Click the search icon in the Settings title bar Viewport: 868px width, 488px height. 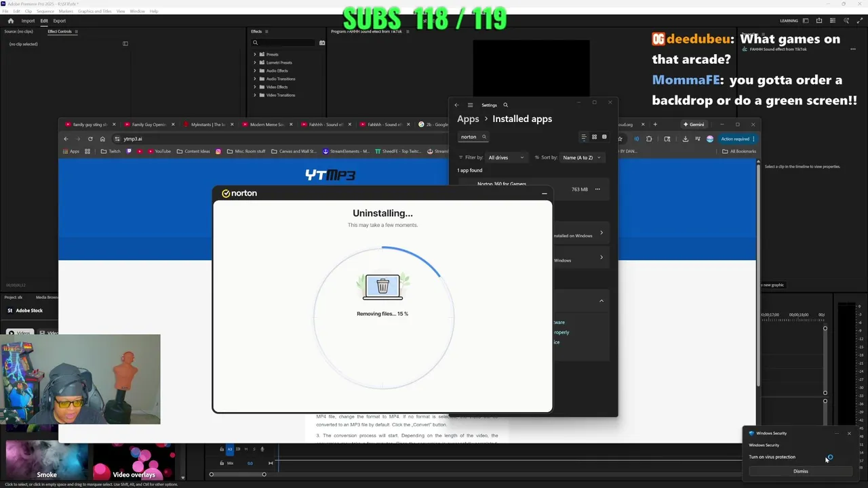(505, 105)
